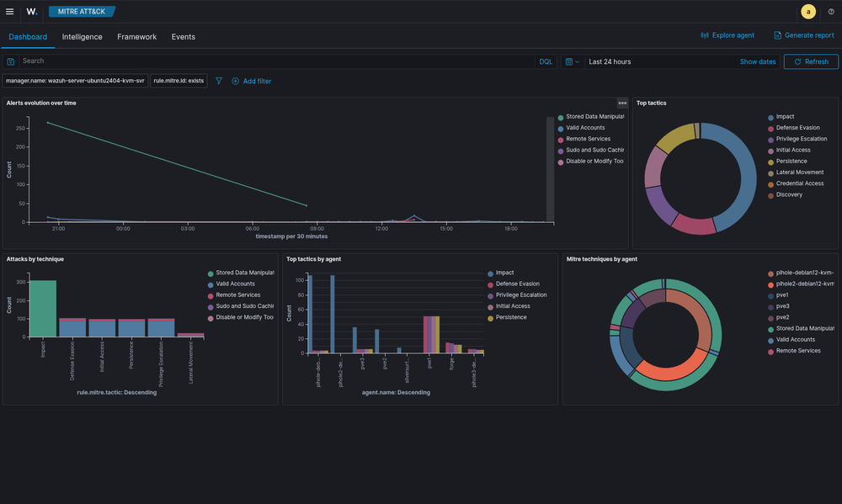842x504 pixels.
Task: Toggle Valid Accounts in Alerts evolution legend
Action: [582, 128]
